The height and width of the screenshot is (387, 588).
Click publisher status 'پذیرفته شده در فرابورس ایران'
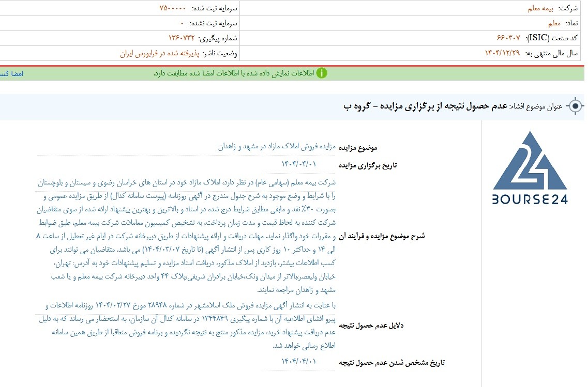coord(160,53)
